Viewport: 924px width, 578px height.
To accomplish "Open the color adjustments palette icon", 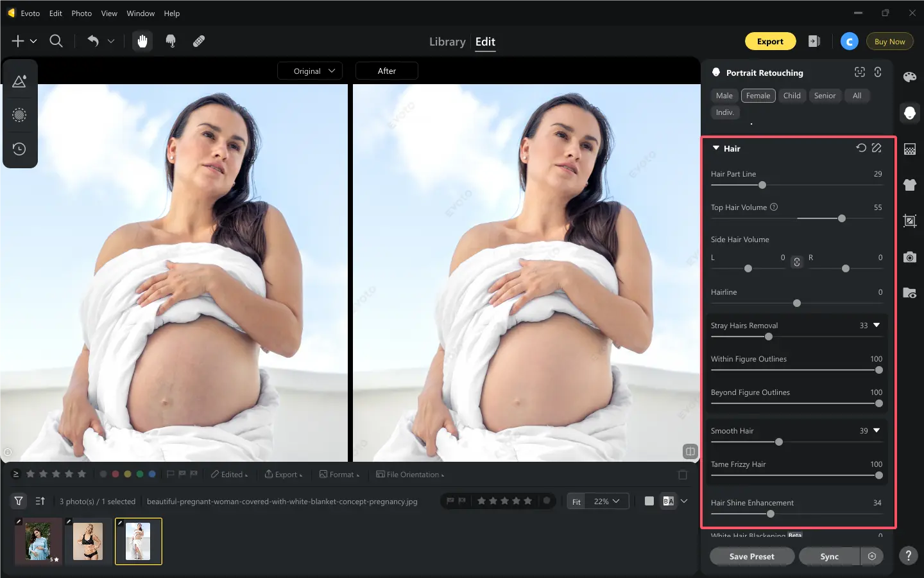I will (x=910, y=77).
